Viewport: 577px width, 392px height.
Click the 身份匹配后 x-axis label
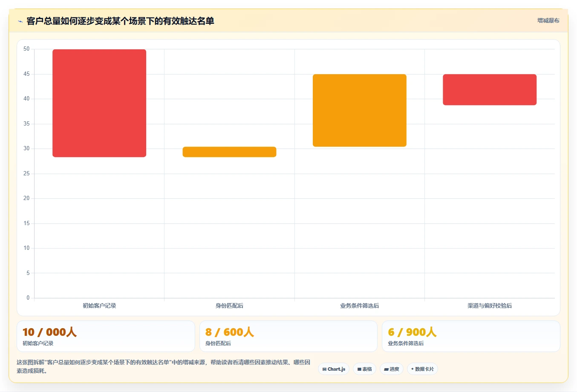pos(229,306)
